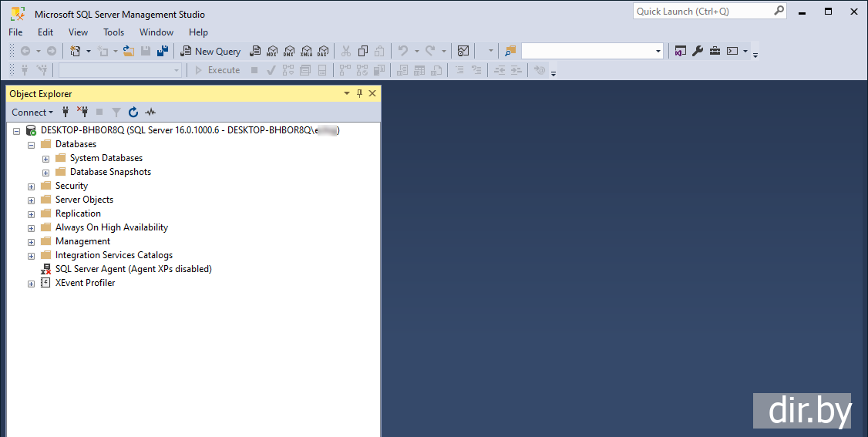The image size is (868, 437).
Task: Collapse the DESKTOP-BHBOR8Q server node
Action: [x=17, y=131]
